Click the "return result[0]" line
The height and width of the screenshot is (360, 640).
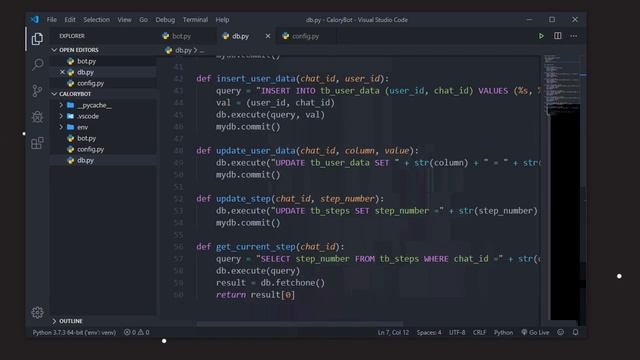click(255, 295)
